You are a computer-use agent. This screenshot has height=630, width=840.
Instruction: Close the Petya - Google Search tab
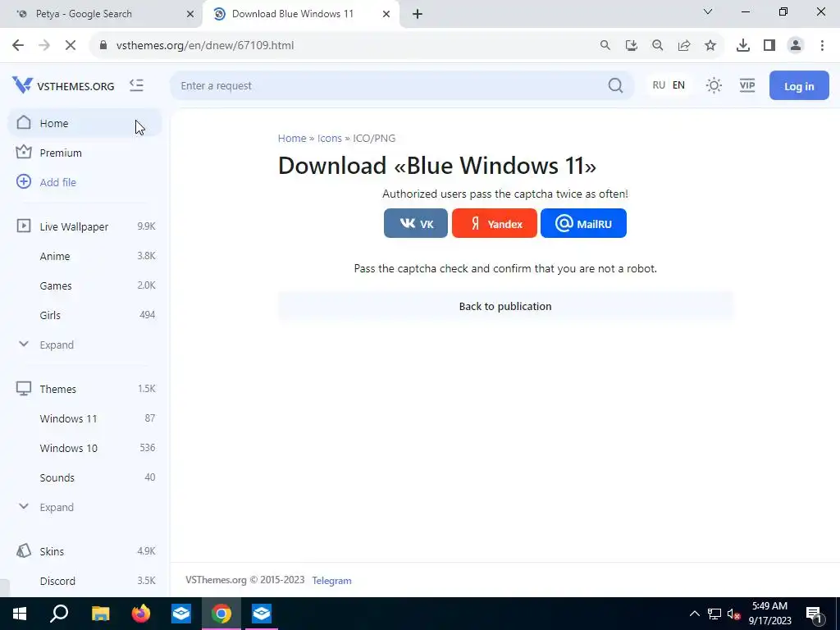point(189,14)
